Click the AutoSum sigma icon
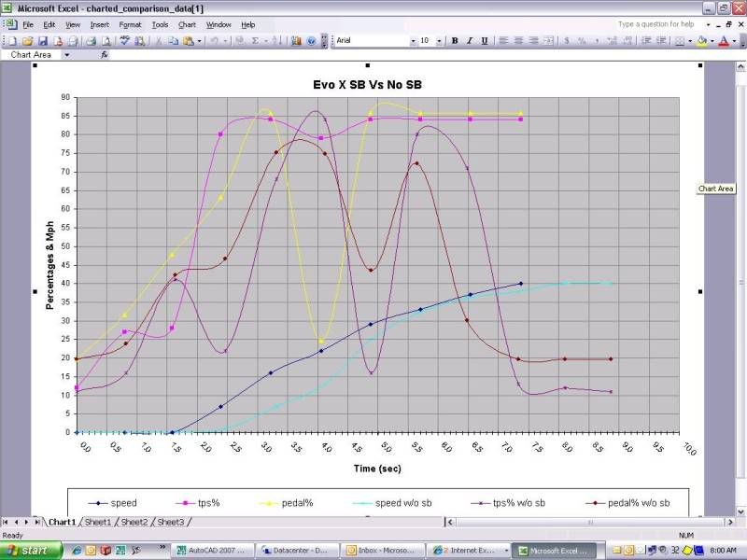 255,41
